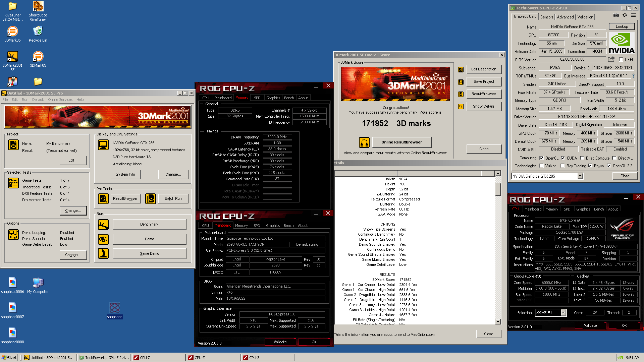The height and width of the screenshot is (362, 644).
Task: Click the Show Details magnifier icon
Action: [461, 107]
